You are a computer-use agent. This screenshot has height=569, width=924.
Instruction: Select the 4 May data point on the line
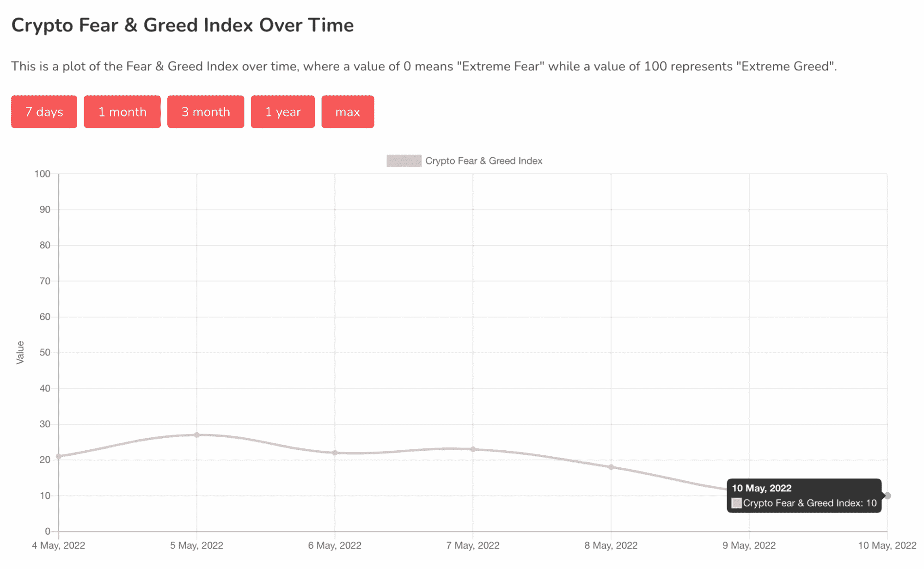pos(59,456)
